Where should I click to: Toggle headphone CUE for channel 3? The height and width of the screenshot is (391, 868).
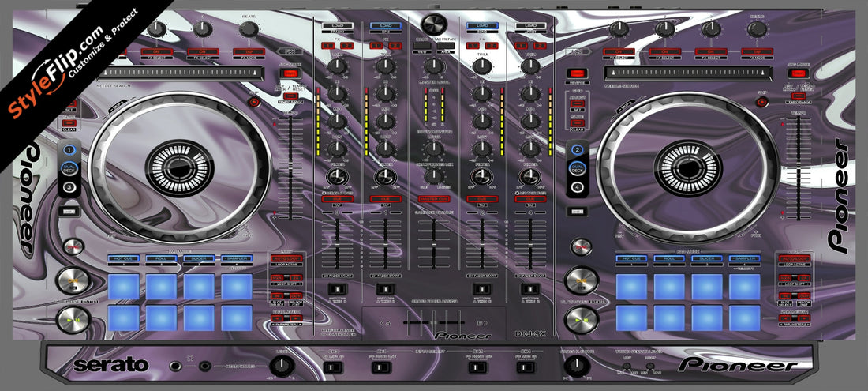click(x=337, y=199)
